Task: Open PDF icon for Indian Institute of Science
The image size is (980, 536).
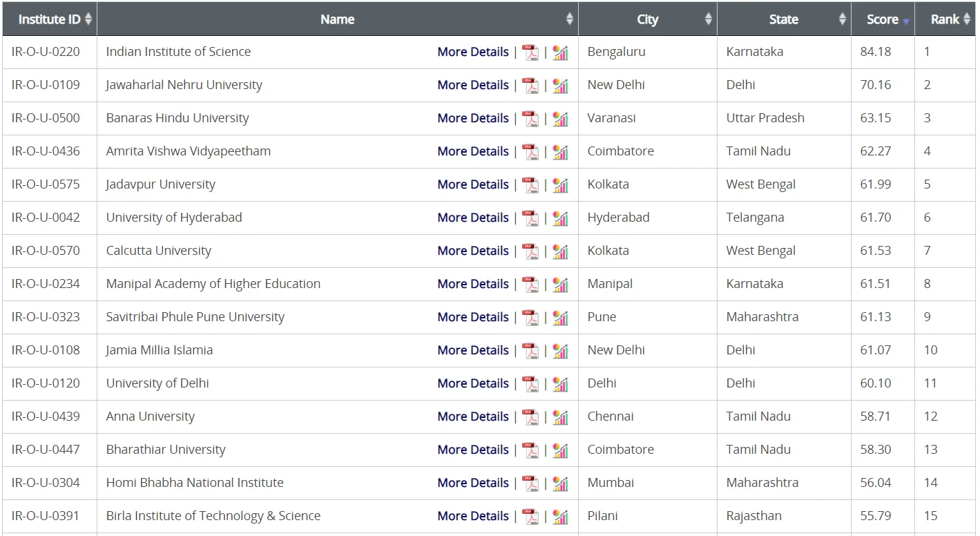Action: [530, 52]
